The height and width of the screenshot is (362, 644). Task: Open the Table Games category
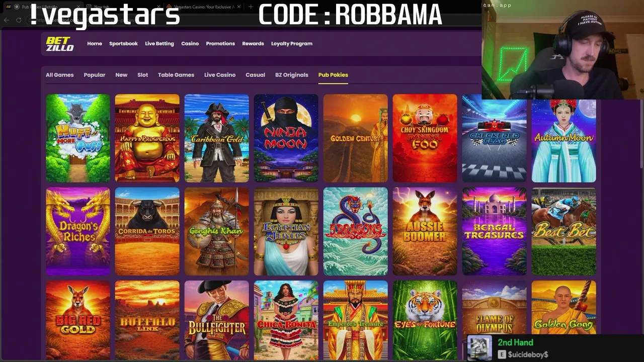(x=176, y=75)
